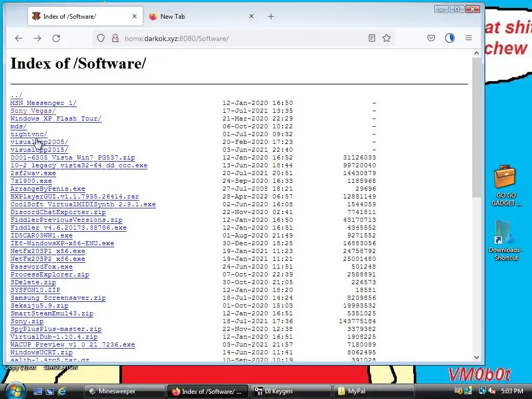Viewport: 532px width, 399px height.
Task: Download CoolSoft_VirtualMIDISynth_2.9.1.exe
Action: pos(83,204)
